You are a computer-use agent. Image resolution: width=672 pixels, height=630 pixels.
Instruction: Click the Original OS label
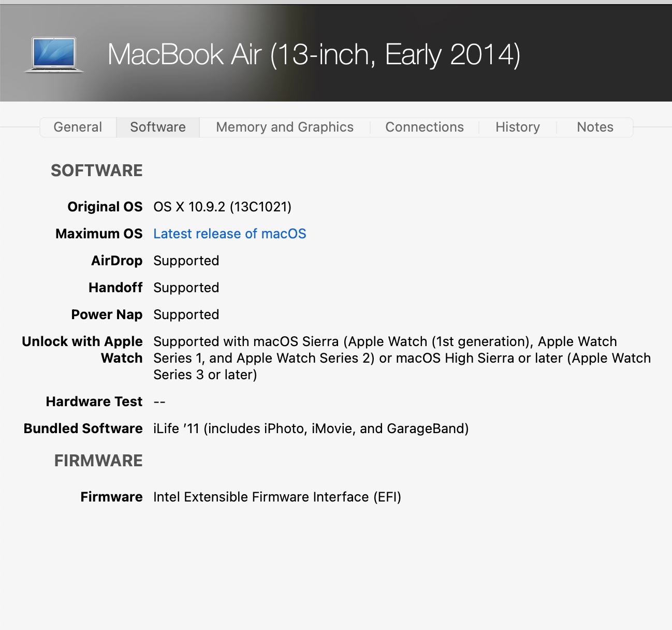pos(105,207)
